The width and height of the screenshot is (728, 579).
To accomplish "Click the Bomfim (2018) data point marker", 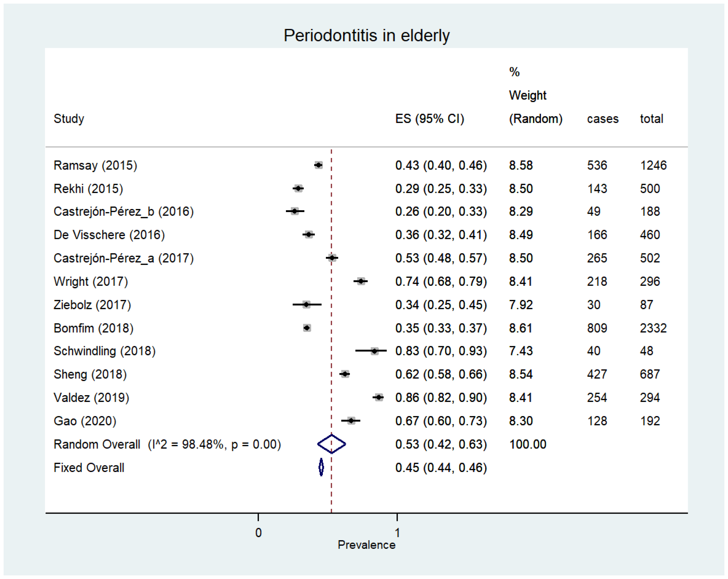I will tap(307, 328).
